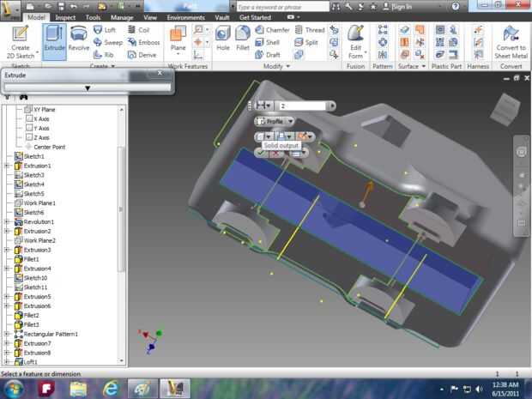Switch to the Vault tab
Image resolution: width=532 pixels, height=399 pixels.
click(222, 17)
